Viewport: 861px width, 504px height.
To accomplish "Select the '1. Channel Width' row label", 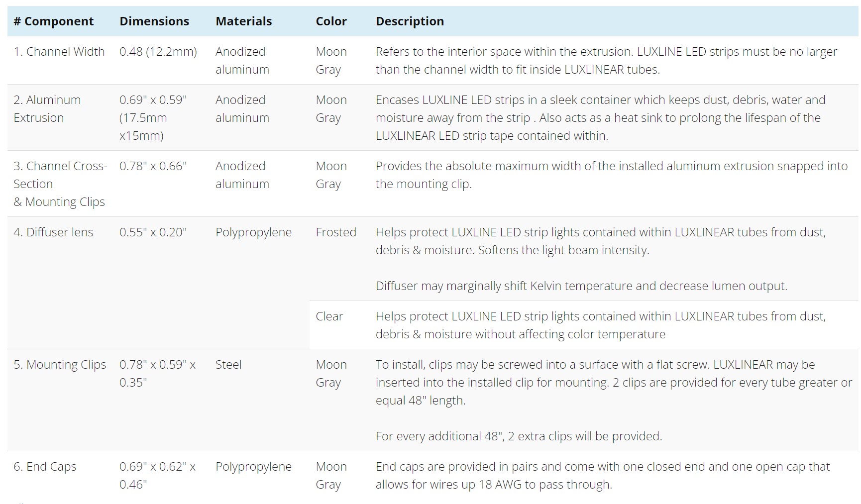I will pyautogui.click(x=59, y=52).
